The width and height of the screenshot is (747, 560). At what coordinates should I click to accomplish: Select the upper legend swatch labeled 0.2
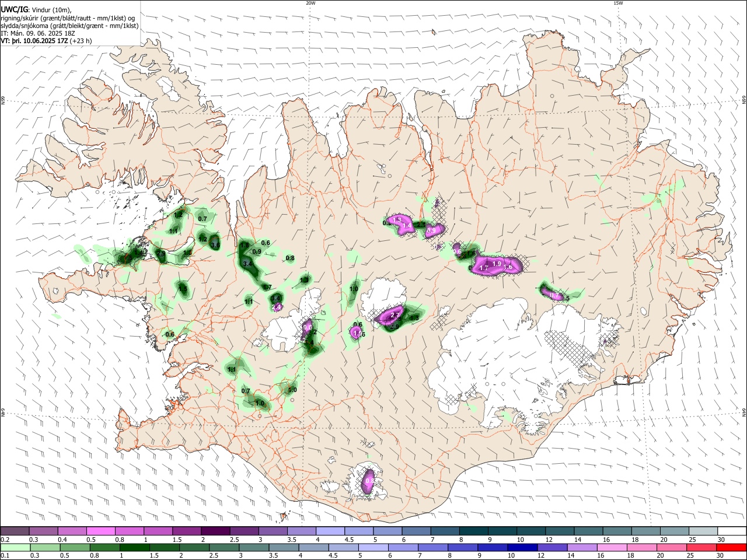[16, 531]
